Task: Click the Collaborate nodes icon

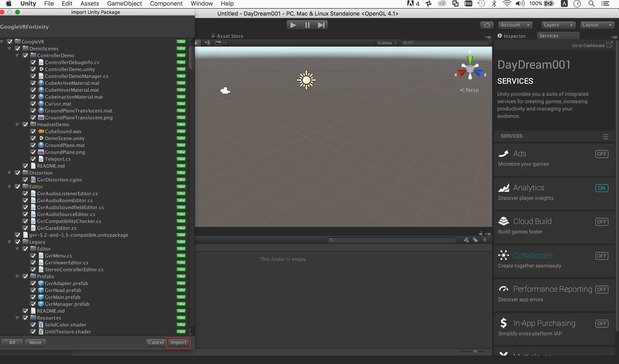Action: [x=504, y=255]
